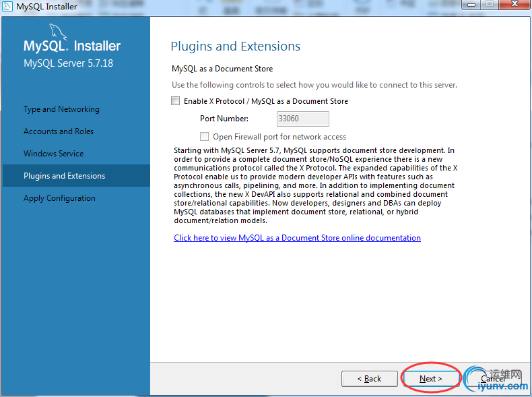Minimize the MySQL Installer window
This screenshot has width=532, height=397.
[x=471, y=5]
